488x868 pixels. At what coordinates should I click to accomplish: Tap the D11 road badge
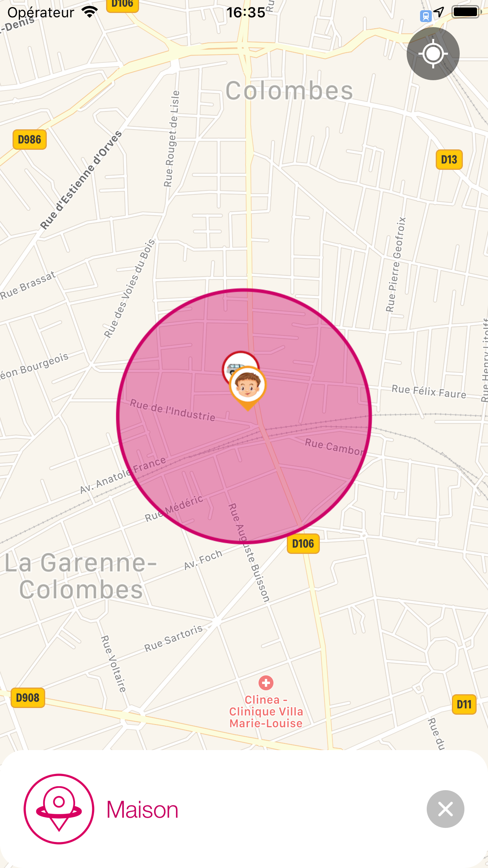point(464,704)
